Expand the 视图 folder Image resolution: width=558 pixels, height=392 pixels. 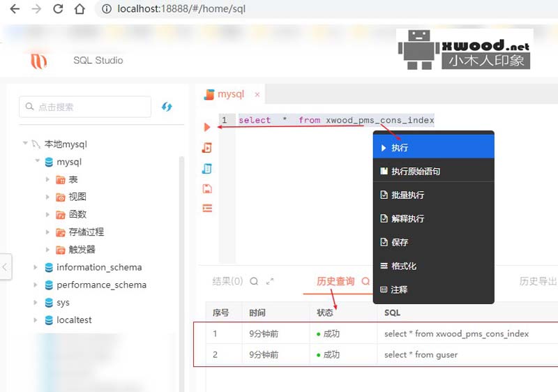pyautogui.click(x=47, y=197)
